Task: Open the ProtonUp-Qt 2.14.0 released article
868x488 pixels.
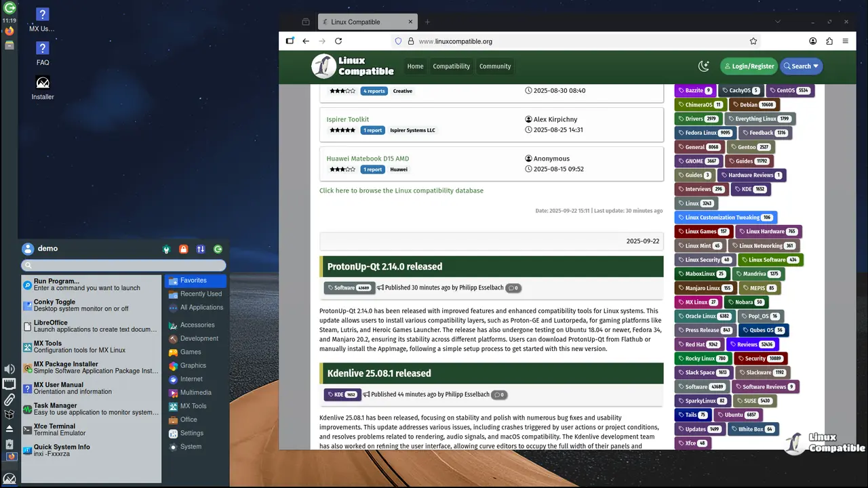Action: 384,266
